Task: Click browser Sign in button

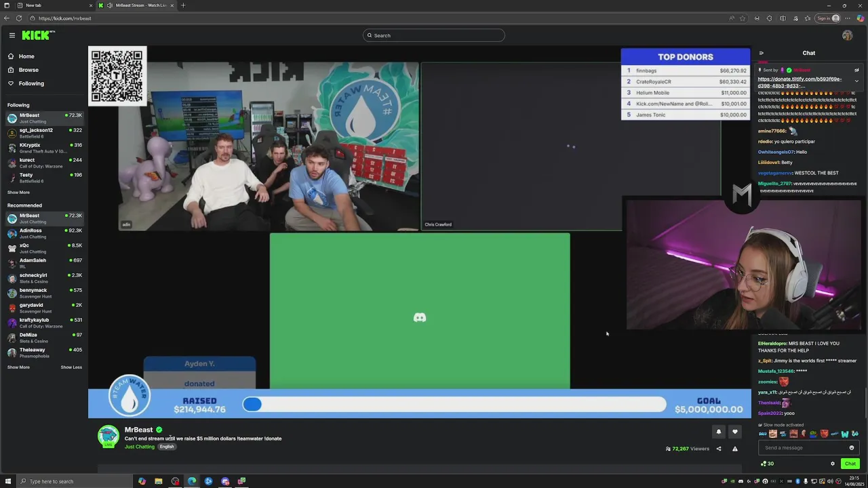Action: (x=828, y=18)
